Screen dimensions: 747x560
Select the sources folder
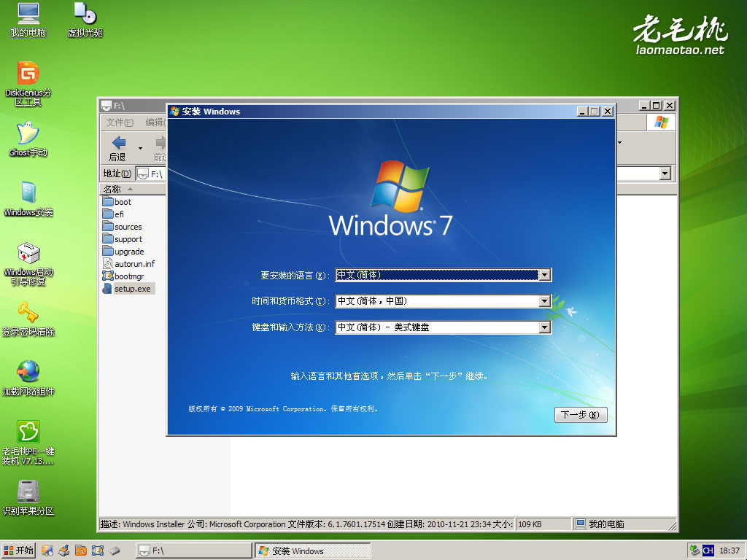pos(123,227)
